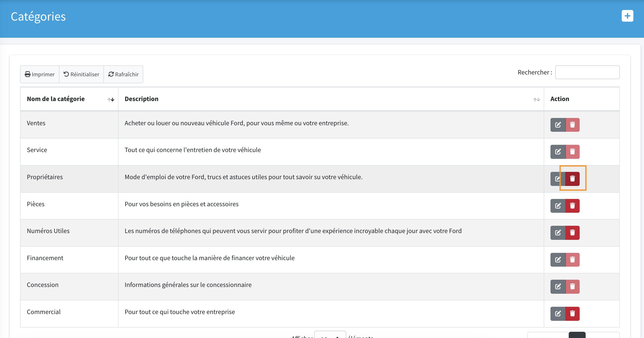This screenshot has height=338, width=644.
Task: Click Rafraîchir to refresh the table
Action: coord(123,74)
